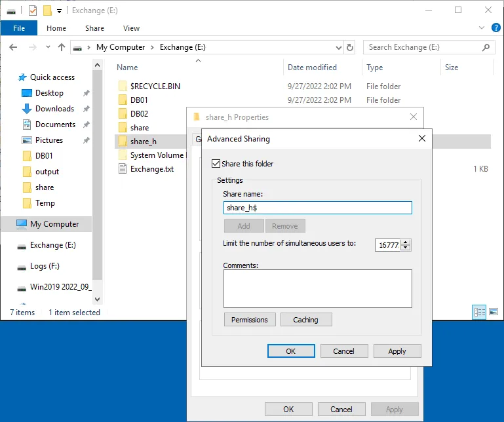This screenshot has height=422, width=504.
Task: Switch to the View ribbon tab
Action: coord(131,28)
